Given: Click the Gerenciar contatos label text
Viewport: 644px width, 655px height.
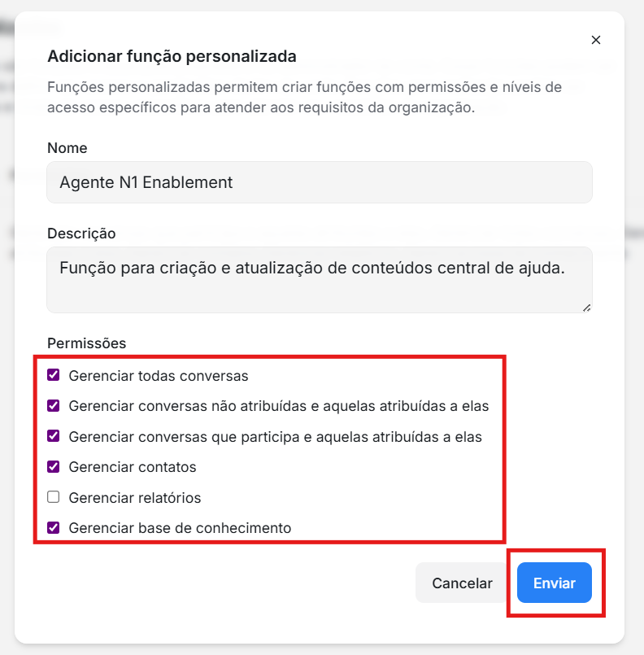Looking at the screenshot, I should (x=133, y=467).
